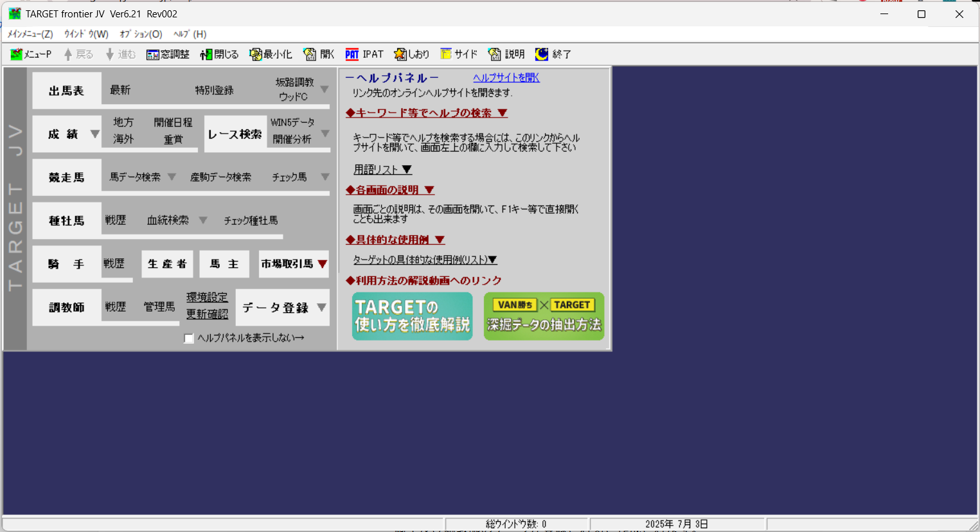Click the 生産者 button
Screen dimensions: 980x532
(x=167, y=264)
